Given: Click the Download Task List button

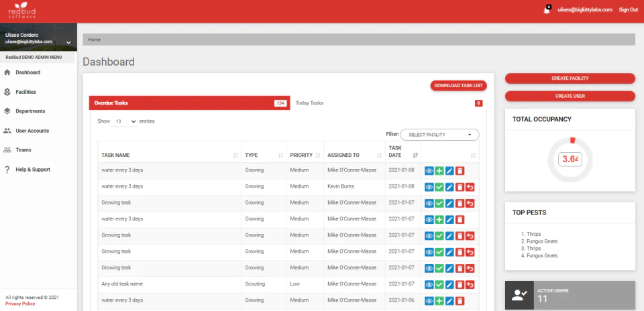Looking at the screenshot, I should pos(459,86).
